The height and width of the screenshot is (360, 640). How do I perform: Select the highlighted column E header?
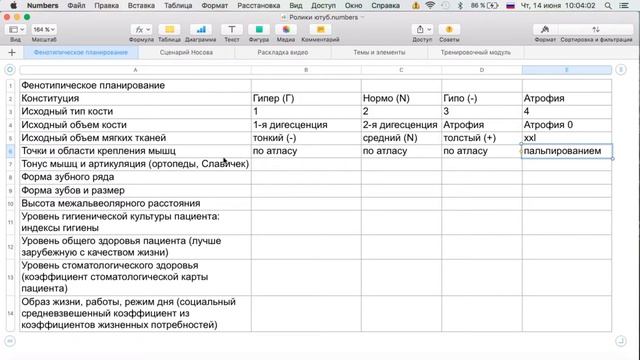point(567,70)
